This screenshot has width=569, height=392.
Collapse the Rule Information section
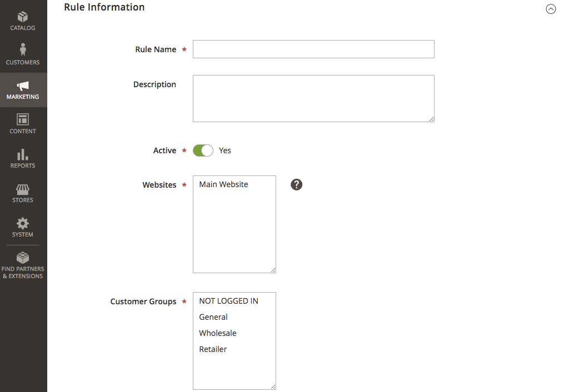pos(551,9)
